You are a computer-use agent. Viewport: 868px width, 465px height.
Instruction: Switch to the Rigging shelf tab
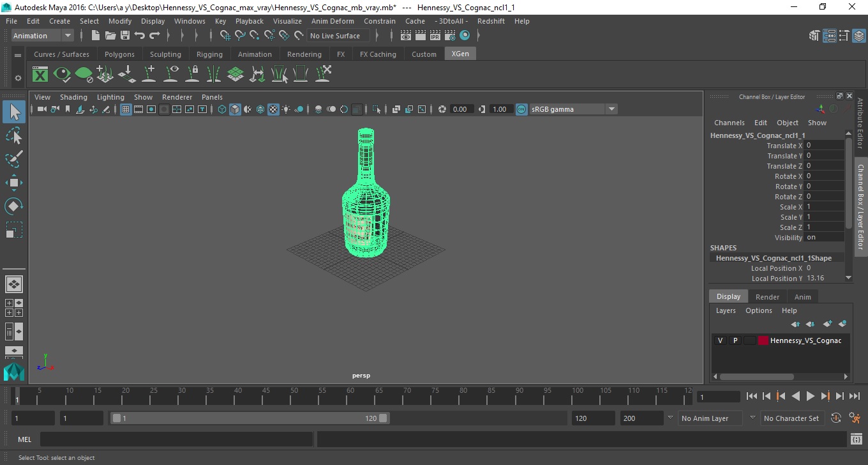(x=209, y=54)
